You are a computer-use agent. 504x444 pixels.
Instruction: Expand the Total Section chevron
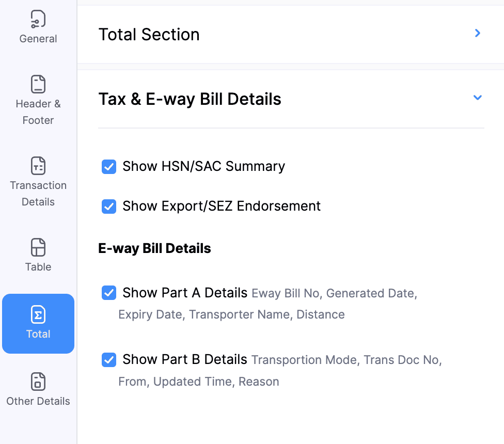tap(478, 34)
